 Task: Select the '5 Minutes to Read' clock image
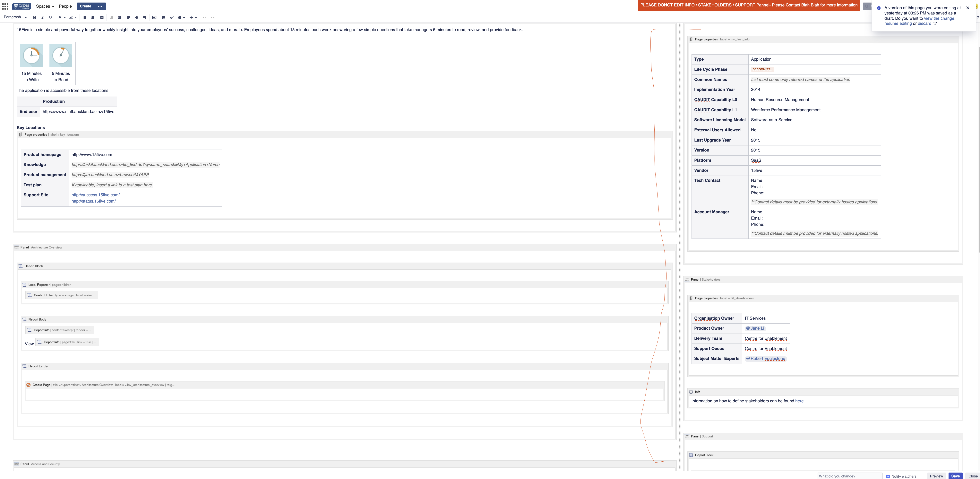(x=61, y=56)
